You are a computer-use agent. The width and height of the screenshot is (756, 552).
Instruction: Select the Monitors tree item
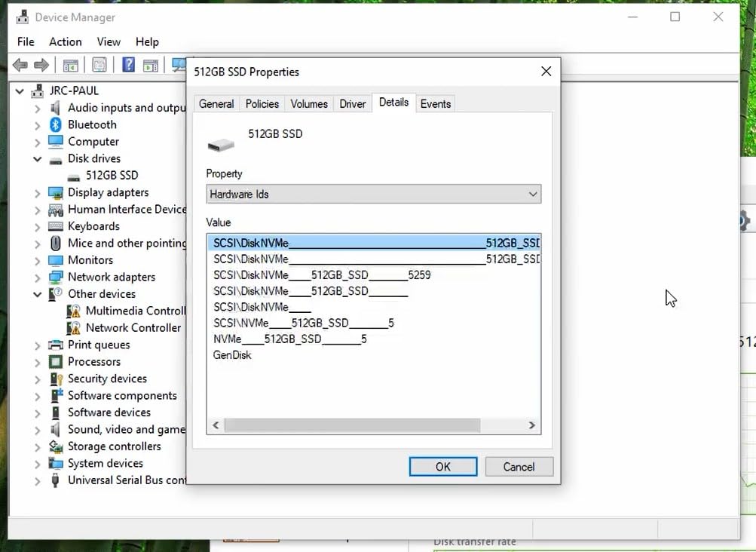pyautogui.click(x=90, y=260)
